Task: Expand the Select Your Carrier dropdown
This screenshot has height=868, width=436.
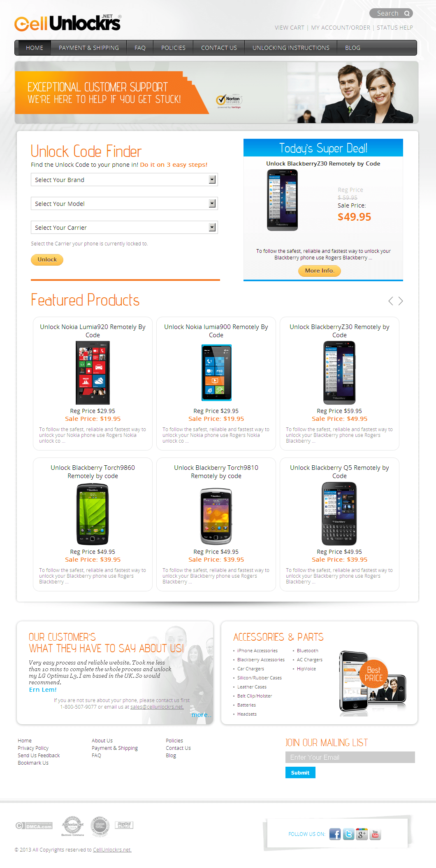Action: (x=124, y=227)
